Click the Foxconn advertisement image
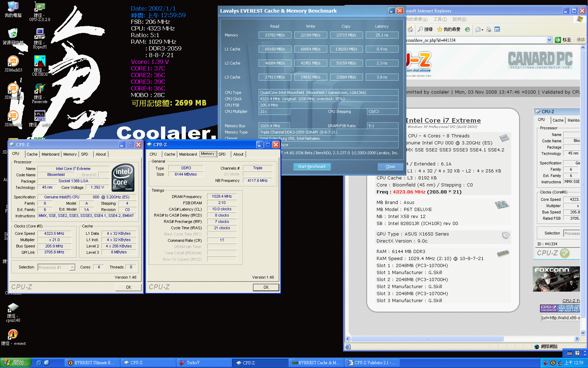 pyautogui.click(x=556, y=279)
